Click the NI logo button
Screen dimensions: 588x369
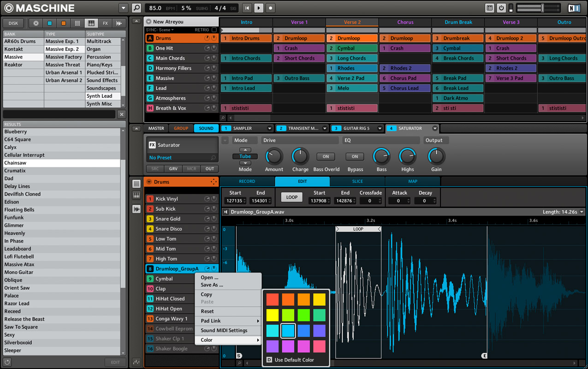(x=574, y=8)
